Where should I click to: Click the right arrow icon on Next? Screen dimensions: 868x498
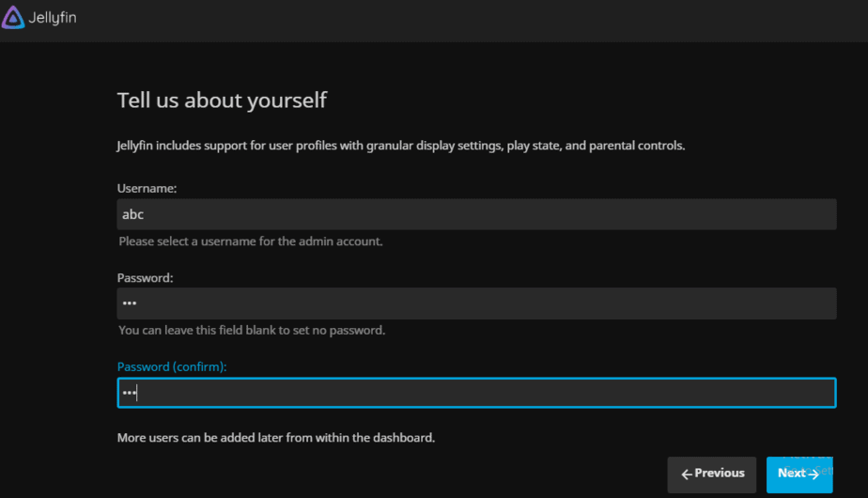coord(814,474)
